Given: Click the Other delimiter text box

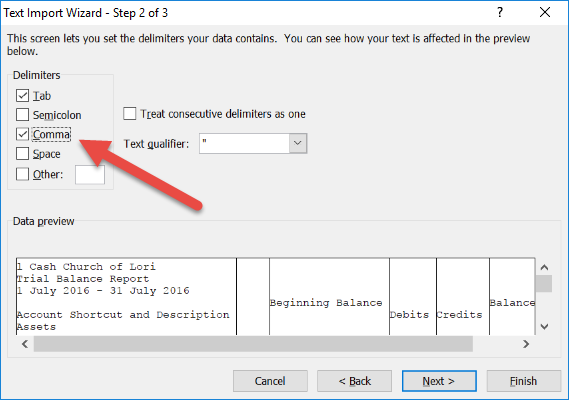Looking at the screenshot, I should pos(90,175).
